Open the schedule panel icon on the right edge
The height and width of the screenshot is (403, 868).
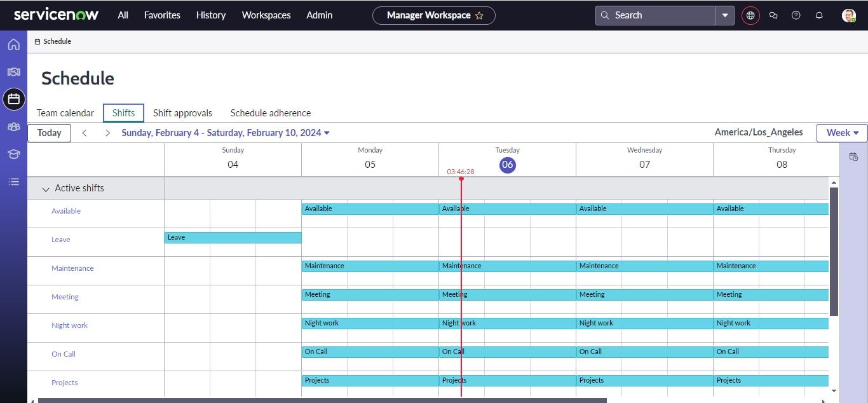tap(853, 157)
